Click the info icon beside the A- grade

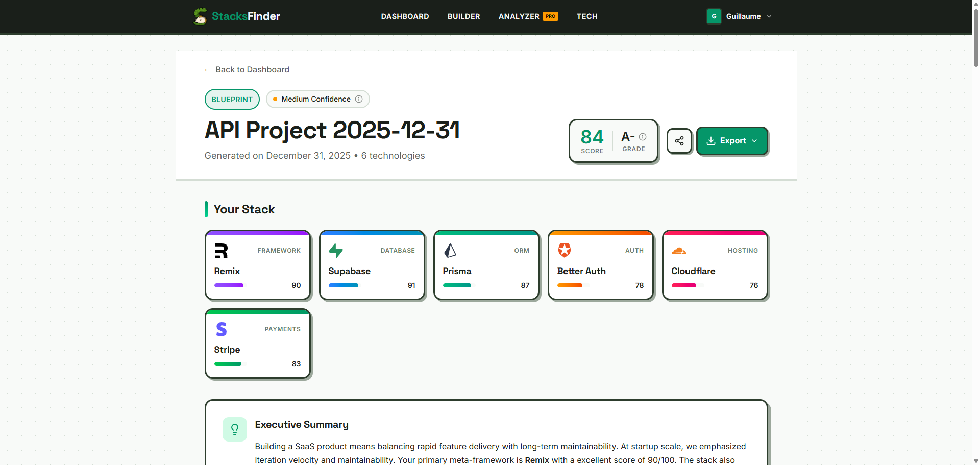(x=643, y=137)
